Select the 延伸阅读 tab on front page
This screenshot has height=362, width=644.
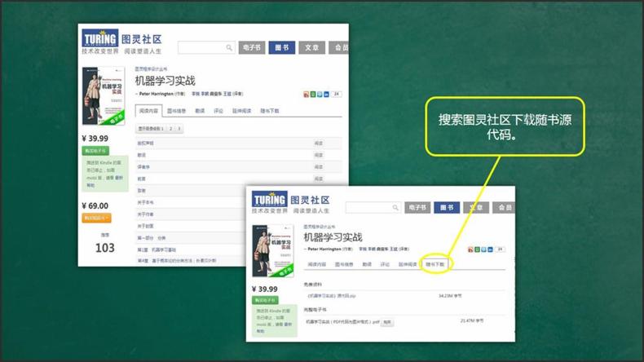click(x=408, y=264)
